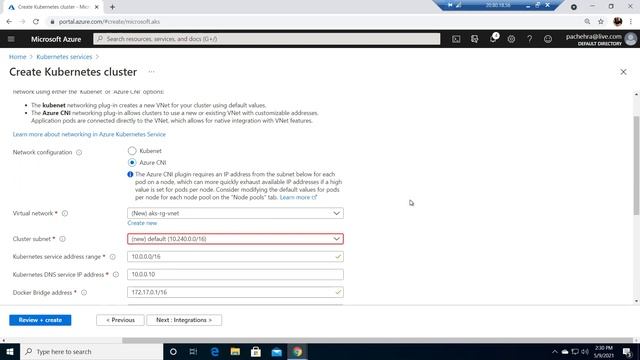Show info tooltip for Virtual network
This screenshot has height=360, width=640.
pos(65,213)
